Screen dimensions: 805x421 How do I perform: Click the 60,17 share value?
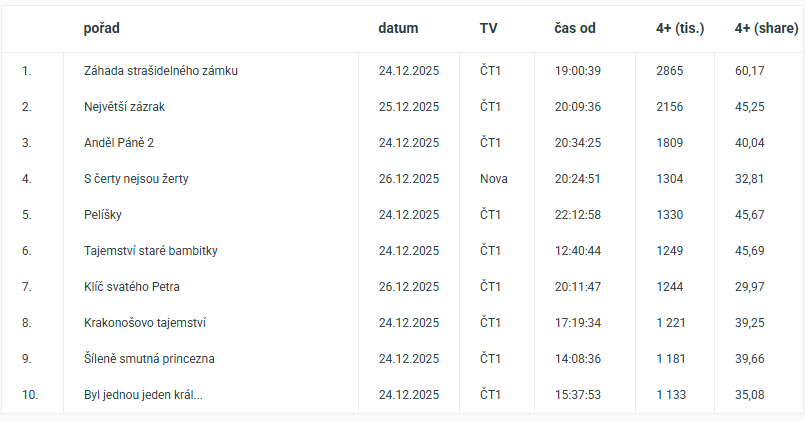click(x=750, y=71)
